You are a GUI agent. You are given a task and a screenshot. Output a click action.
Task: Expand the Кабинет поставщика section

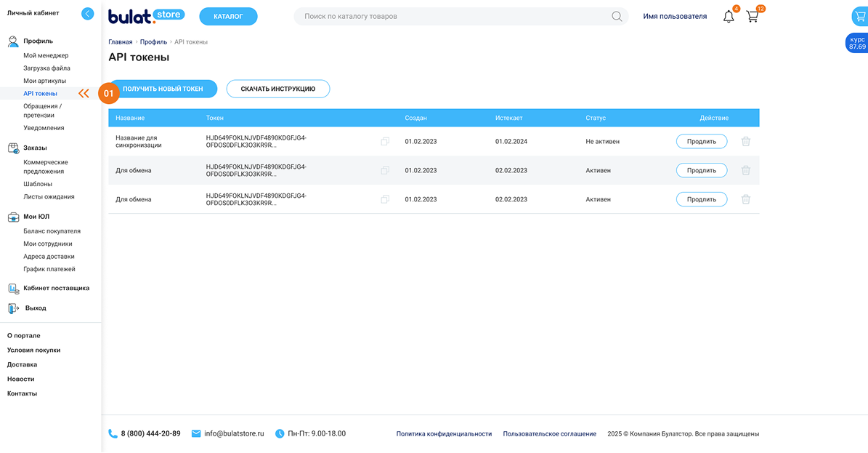[x=56, y=289]
